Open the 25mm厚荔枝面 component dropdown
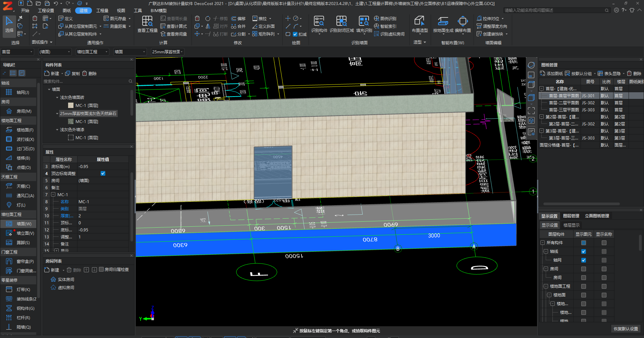 point(167,52)
